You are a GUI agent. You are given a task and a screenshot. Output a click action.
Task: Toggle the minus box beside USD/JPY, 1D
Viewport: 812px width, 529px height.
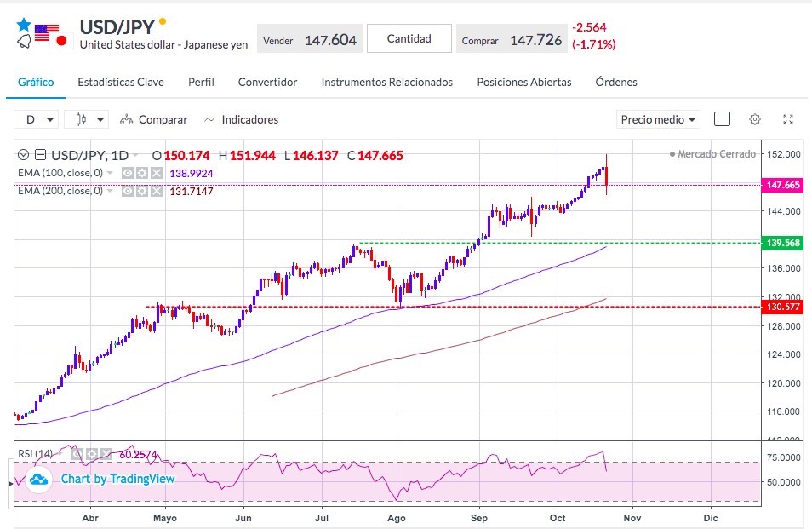pyautogui.click(x=40, y=155)
